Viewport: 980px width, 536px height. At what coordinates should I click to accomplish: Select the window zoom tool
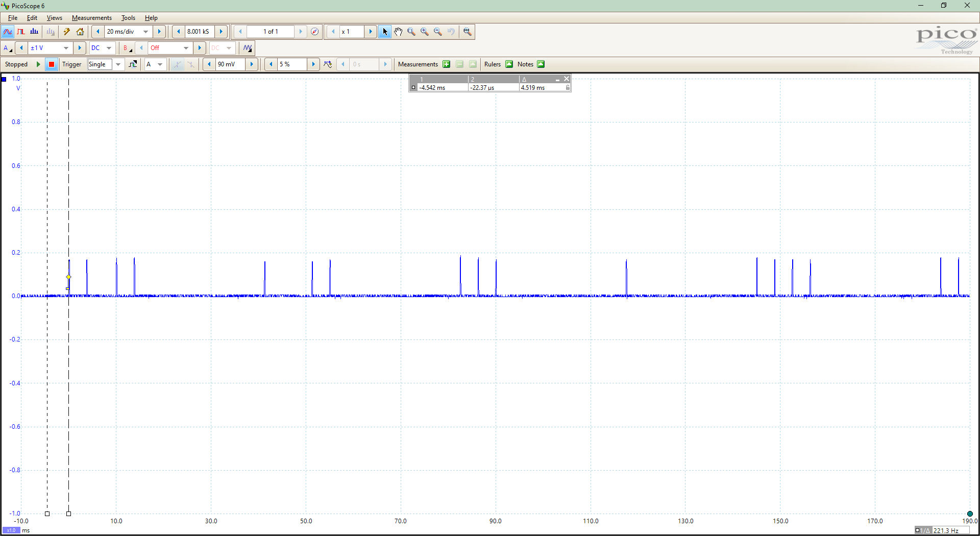click(x=411, y=32)
